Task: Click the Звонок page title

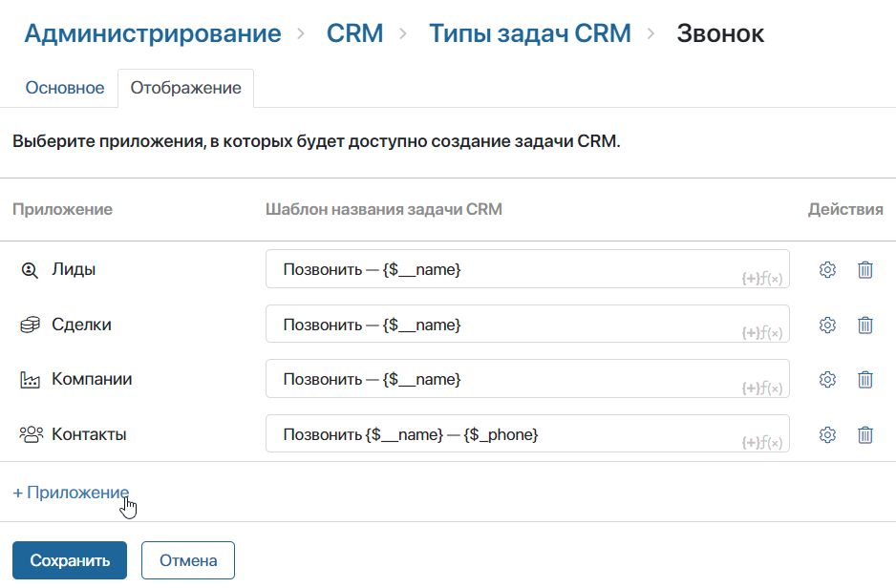Action: coord(720,33)
